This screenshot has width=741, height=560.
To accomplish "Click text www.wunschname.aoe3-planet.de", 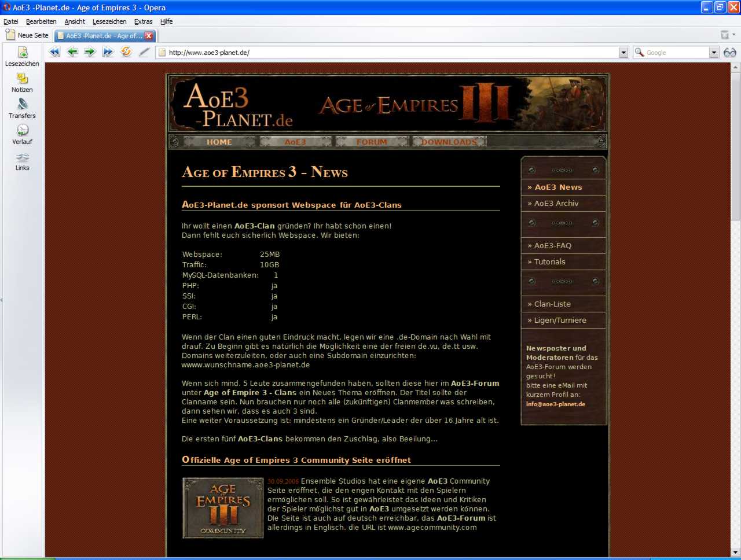I will pyautogui.click(x=245, y=365).
